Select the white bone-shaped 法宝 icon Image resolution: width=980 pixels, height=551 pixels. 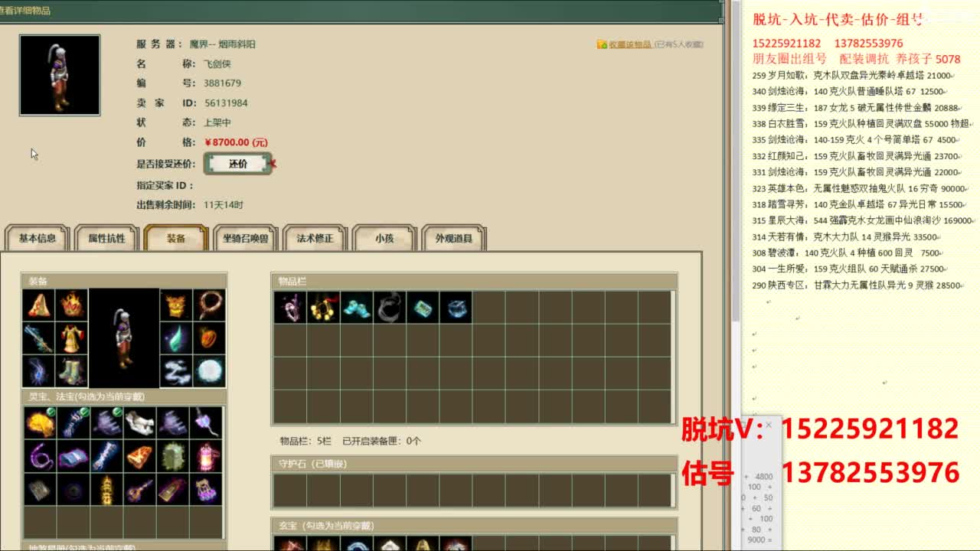[139, 422]
